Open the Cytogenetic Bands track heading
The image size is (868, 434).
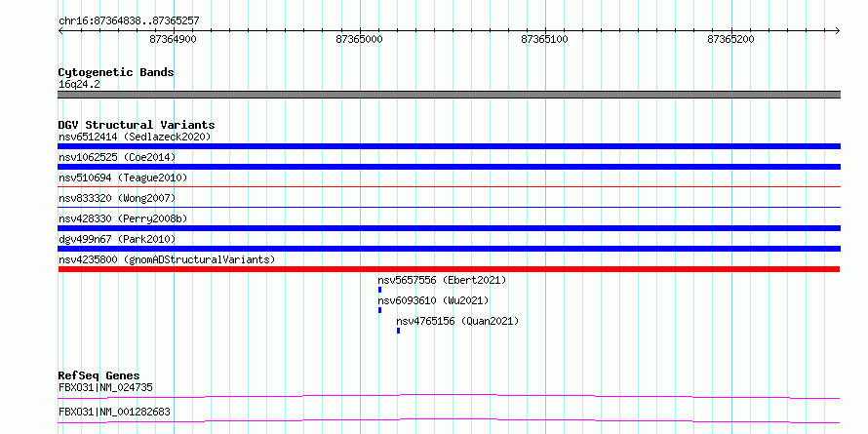(116, 72)
